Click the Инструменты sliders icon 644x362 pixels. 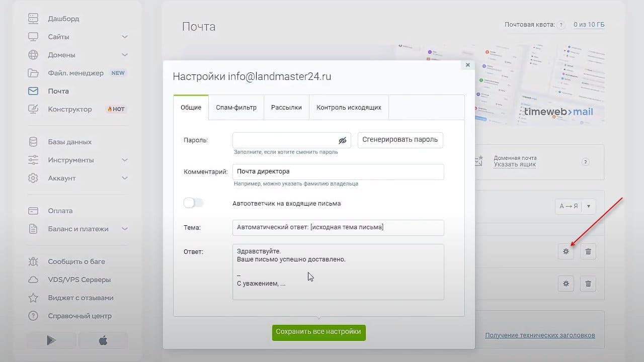pos(33,160)
